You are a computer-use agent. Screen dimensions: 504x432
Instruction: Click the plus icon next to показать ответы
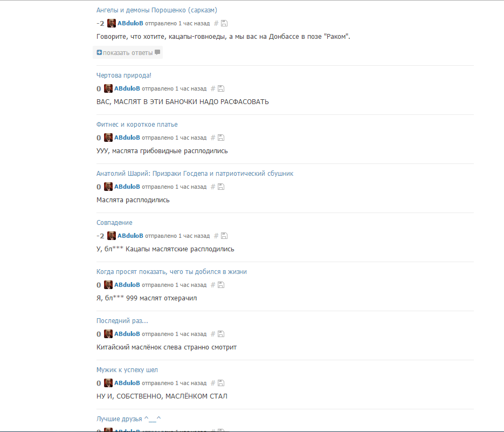[99, 52]
